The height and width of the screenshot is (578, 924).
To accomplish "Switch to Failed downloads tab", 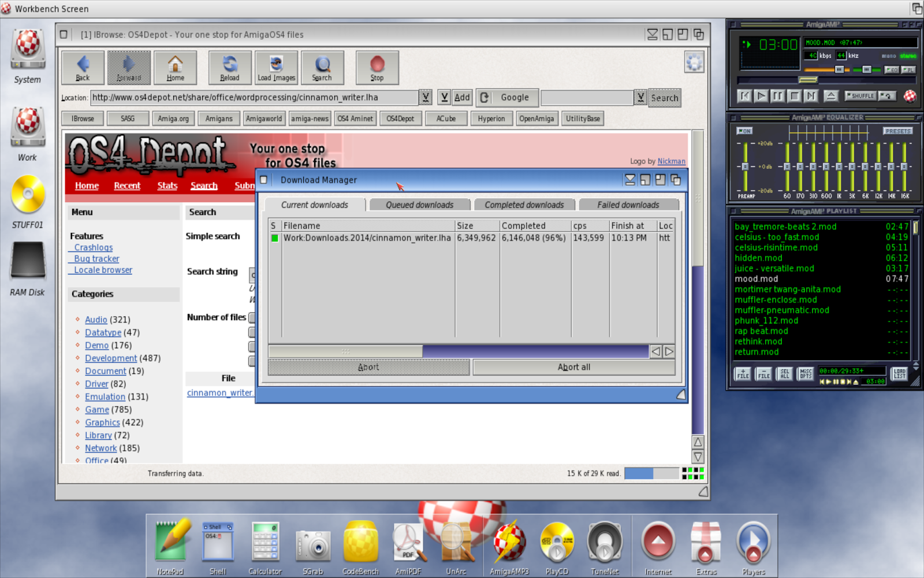I will pyautogui.click(x=628, y=205).
